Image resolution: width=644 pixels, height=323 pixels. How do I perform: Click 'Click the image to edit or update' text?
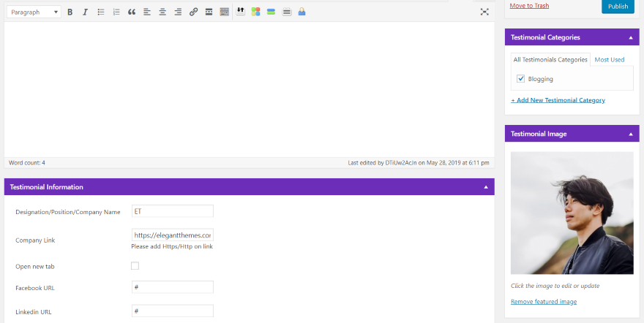click(x=555, y=286)
